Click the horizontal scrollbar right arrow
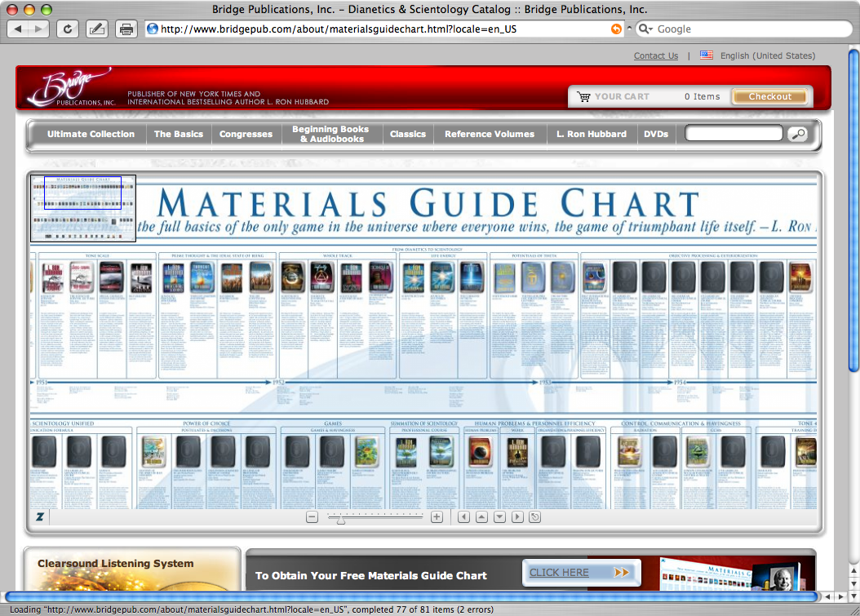 (x=841, y=596)
